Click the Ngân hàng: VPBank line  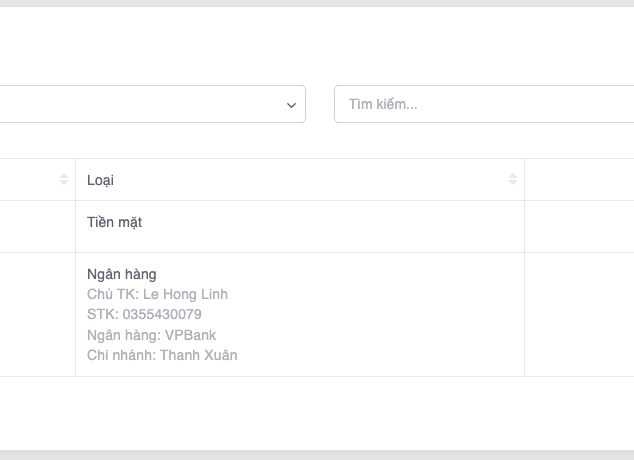(x=151, y=335)
